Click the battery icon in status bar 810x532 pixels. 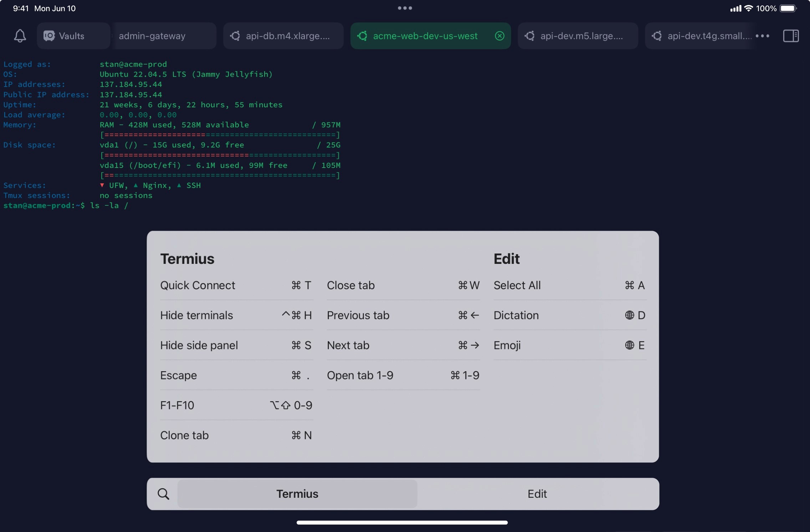788,8
